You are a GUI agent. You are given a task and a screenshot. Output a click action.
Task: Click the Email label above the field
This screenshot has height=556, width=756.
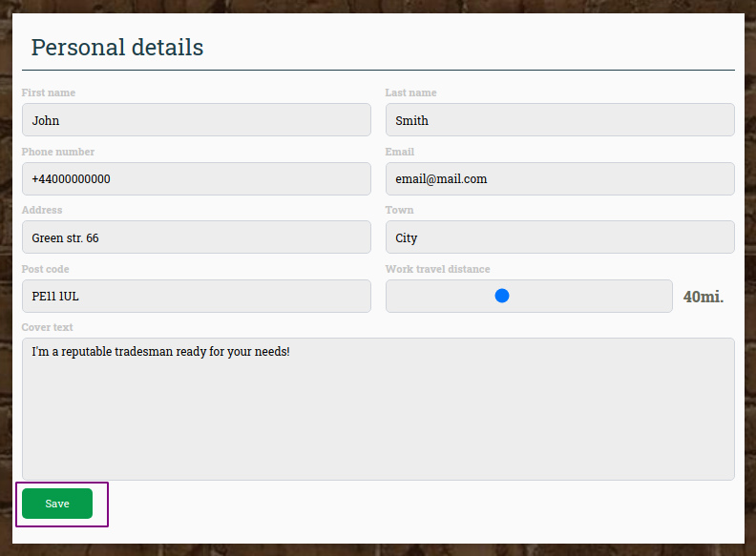(x=400, y=152)
